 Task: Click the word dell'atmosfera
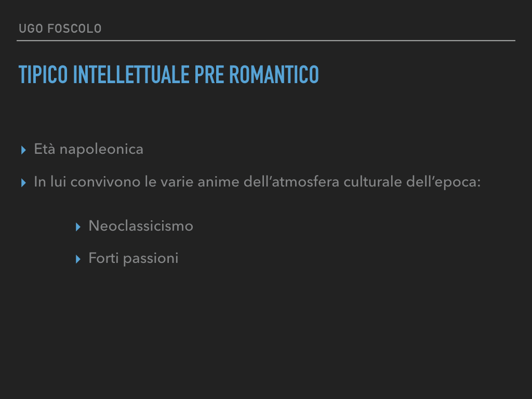click(x=291, y=181)
